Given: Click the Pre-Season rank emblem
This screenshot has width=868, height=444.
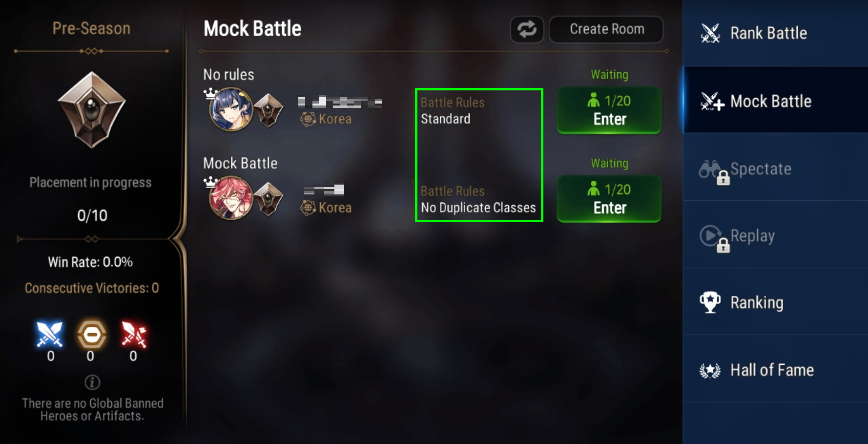Looking at the screenshot, I should click(x=92, y=110).
